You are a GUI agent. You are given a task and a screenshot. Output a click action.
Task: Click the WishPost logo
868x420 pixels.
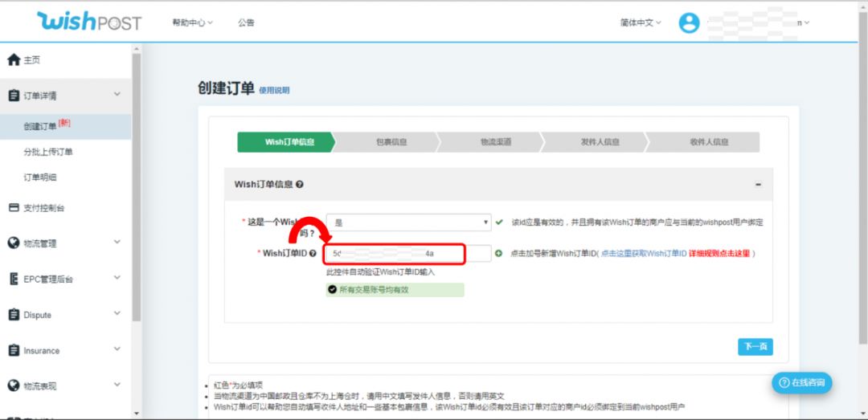[89, 22]
